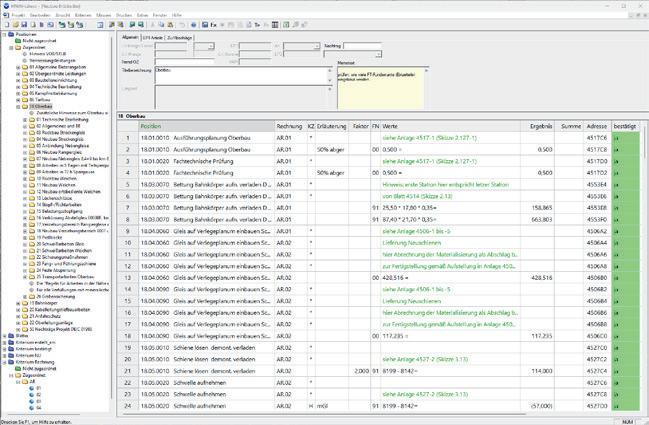Click the Position column header
The height and width of the screenshot is (425, 649).
206,126
